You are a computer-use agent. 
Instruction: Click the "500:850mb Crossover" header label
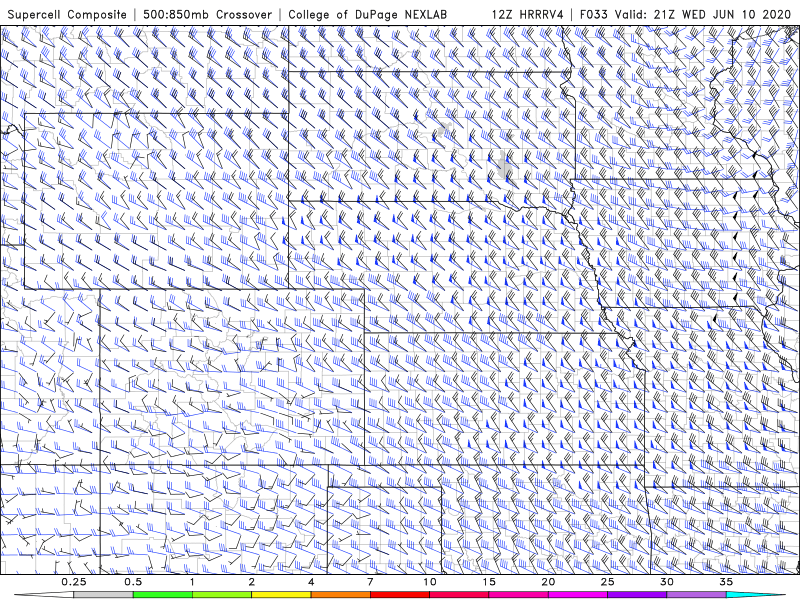(x=207, y=14)
